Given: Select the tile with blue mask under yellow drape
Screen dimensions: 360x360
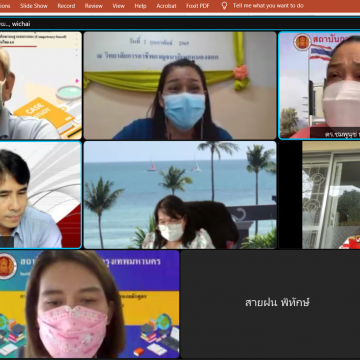Looking at the screenshot, I should click(x=180, y=85).
